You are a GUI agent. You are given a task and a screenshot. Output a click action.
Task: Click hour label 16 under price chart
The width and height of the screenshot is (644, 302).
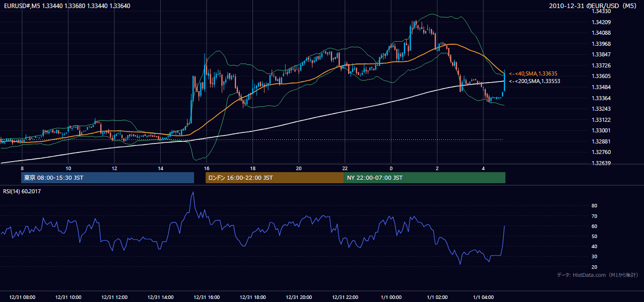click(x=207, y=168)
